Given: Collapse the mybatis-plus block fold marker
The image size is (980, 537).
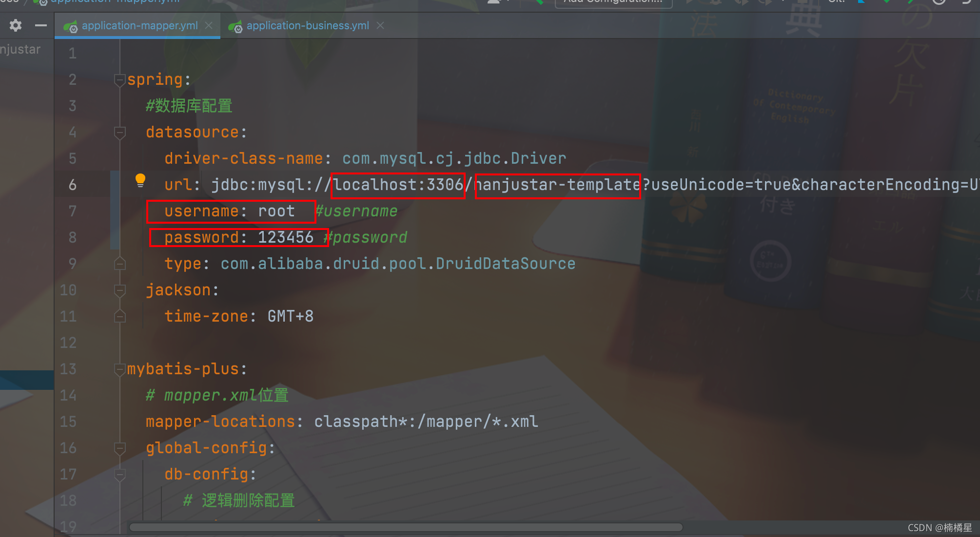Looking at the screenshot, I should [119, 369].
